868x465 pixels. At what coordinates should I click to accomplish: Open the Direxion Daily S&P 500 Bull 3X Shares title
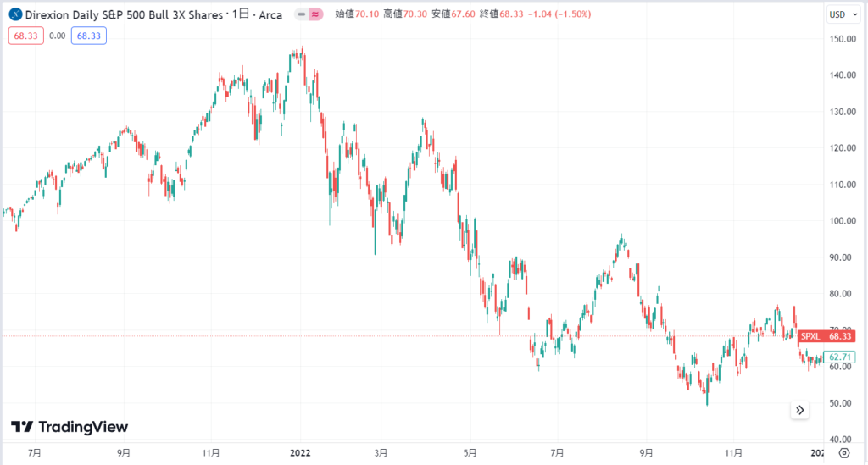coord(124,15)
